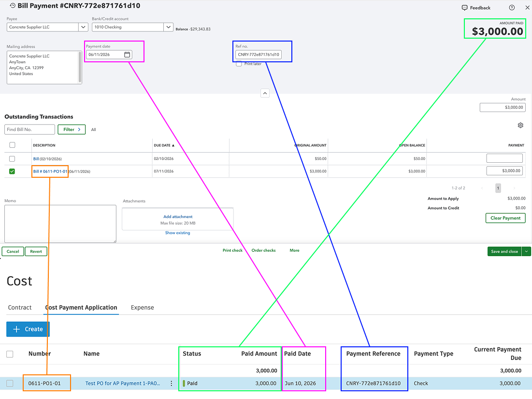The height and width of the screenshot is (399, 532).
Task: Click Save and close
Action: click(x=504, y=251)
